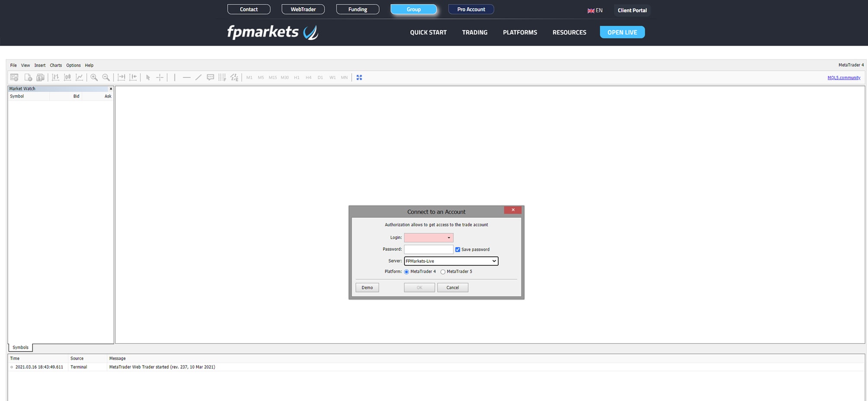
Task: Click the Zoom In magnifier icon
Action: click(94, 77)
